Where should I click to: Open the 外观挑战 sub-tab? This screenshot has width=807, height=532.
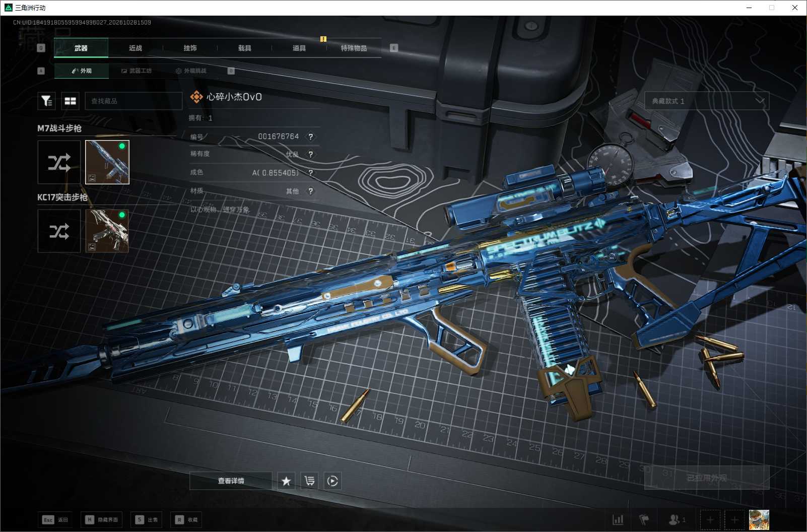(x=191, y=71)
